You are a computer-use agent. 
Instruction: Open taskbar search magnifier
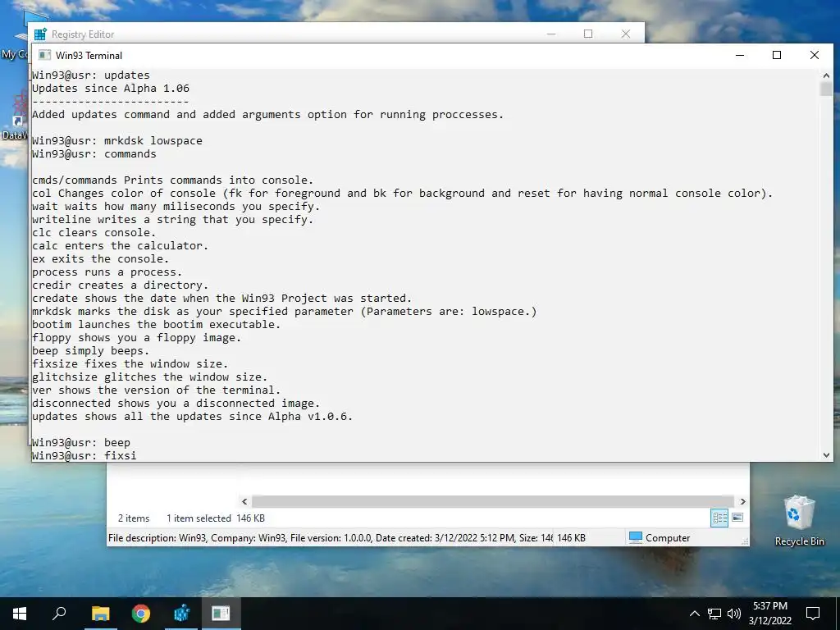59,614
